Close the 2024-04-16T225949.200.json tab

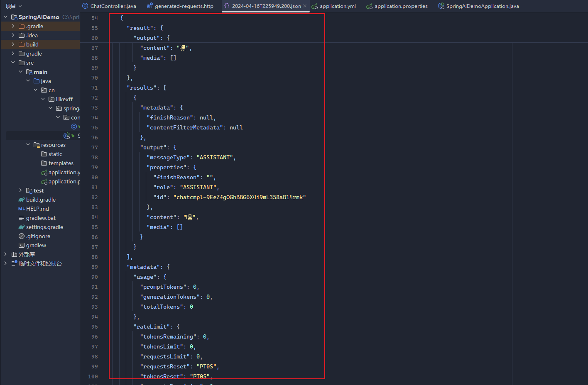[x=305, y=6]
